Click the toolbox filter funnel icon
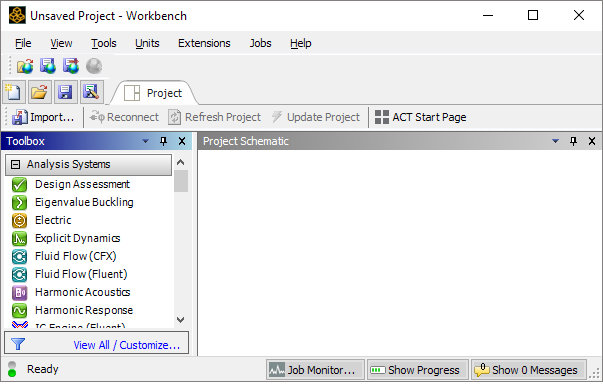Screen dimensions: 603x384 pyautogui.click(x=18, y=344)
